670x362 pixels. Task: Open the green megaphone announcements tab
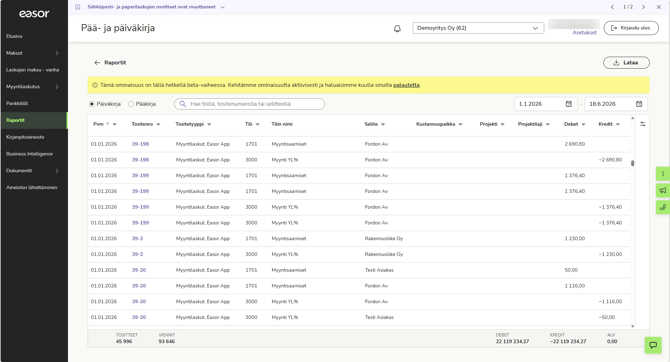pyautogui.click(x=663, y=190)
